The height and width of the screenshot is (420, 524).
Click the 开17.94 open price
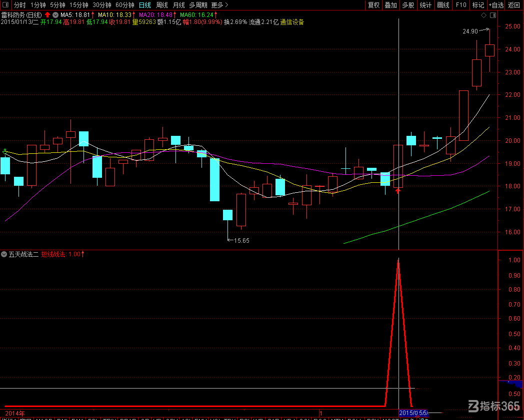click(x=51, y=22)
